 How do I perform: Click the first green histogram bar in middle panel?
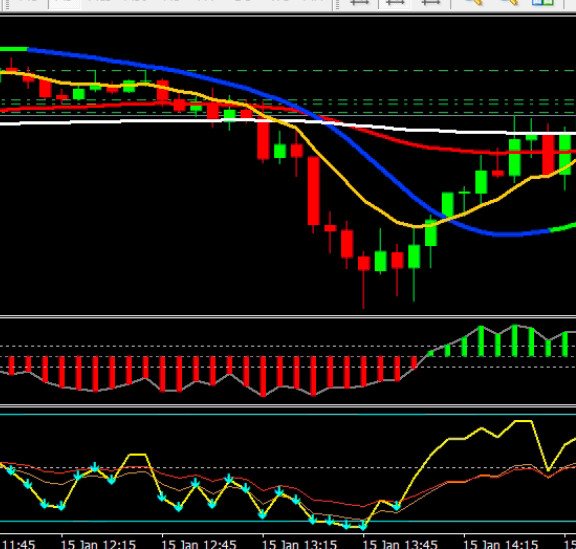coord(430,354)
